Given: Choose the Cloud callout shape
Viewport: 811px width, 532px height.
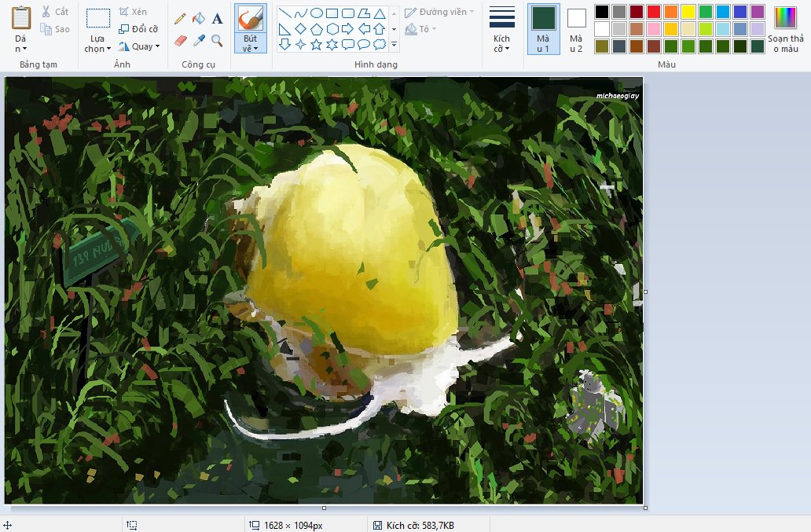Looking at the screenshot, I should coord(380,45).
